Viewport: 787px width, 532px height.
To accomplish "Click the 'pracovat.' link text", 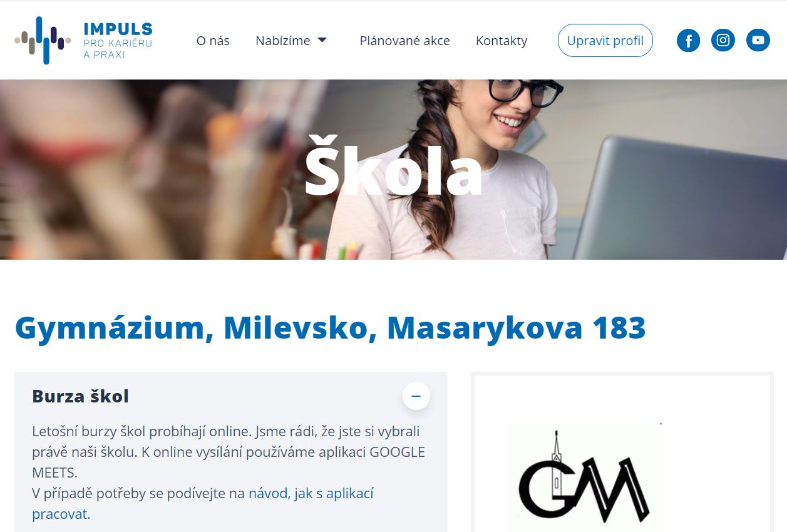I will point(61,514).
